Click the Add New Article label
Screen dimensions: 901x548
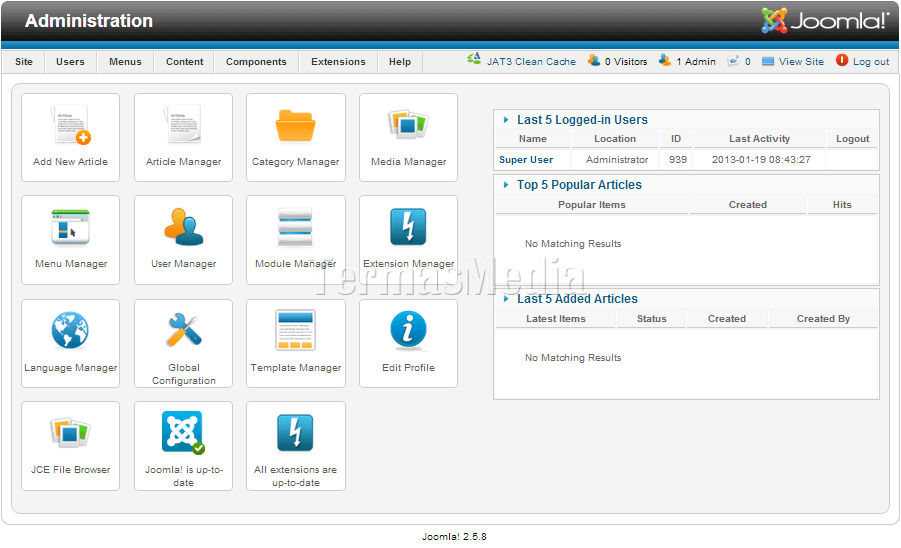click(70, 162)
